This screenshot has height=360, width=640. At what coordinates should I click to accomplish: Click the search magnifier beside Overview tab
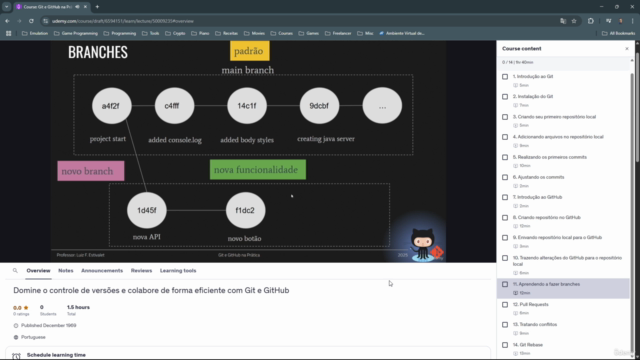(15, 271)
